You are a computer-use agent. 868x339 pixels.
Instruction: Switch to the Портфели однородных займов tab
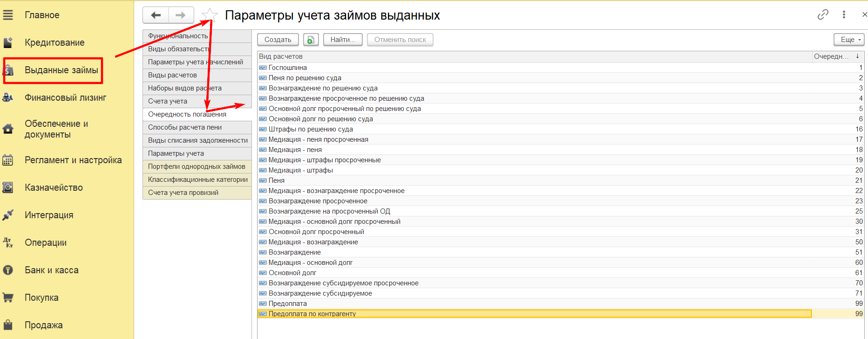(197, 166)
